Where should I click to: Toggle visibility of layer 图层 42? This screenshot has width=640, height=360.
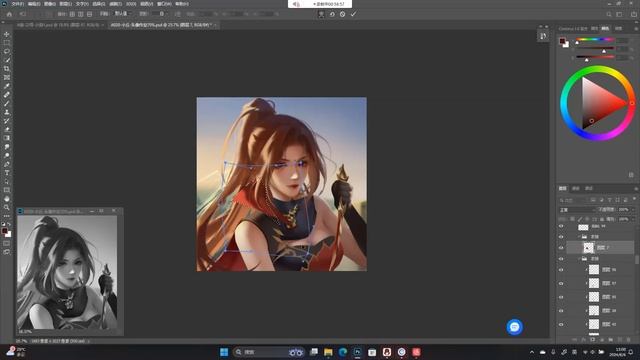(x=561, y=324)
